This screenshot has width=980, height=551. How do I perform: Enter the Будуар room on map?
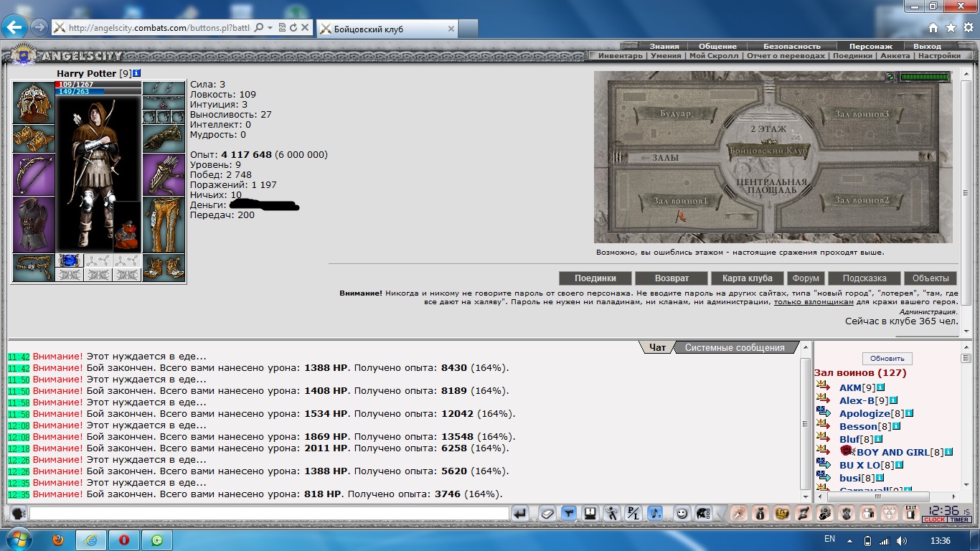(675, 113)
